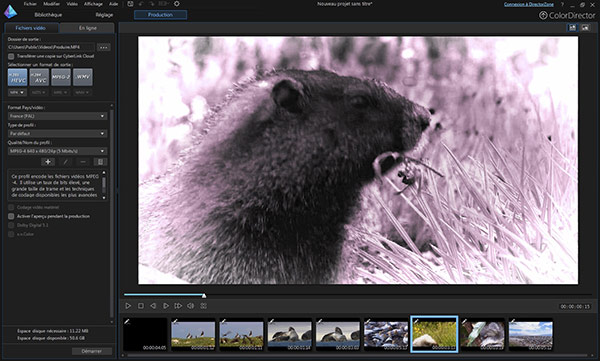The image size is (600, 361).
Task: Click the output folder path field
Action: (51, 47)
